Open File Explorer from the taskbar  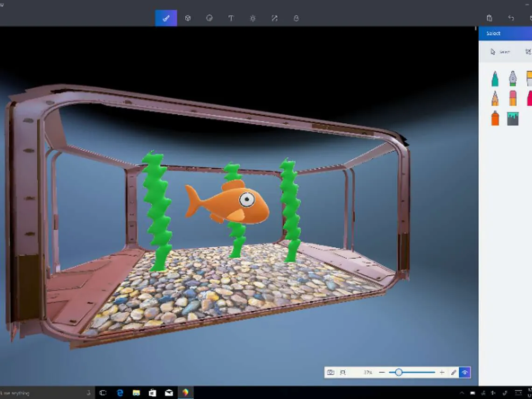[136, 393]
